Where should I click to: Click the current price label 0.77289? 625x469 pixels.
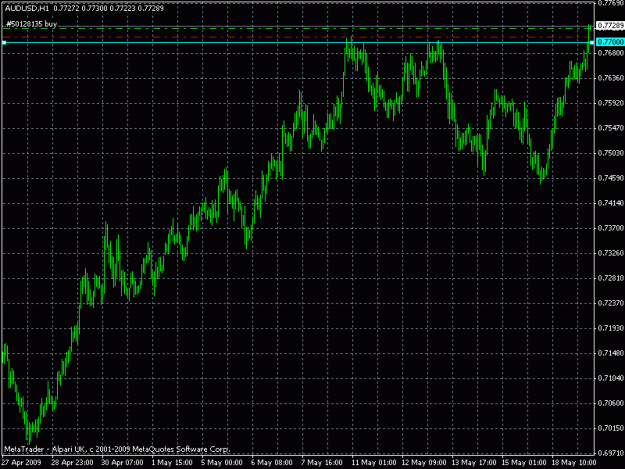click(x=611, y=26)
